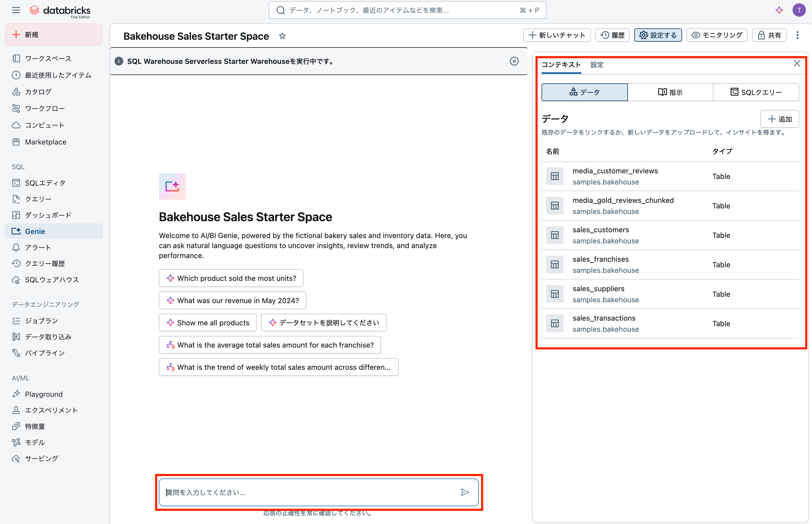Image resolution: width=812 pixels, height=524 pixels.
Task: Select the SQLクエリー segment tab
Action: (756, 92)
